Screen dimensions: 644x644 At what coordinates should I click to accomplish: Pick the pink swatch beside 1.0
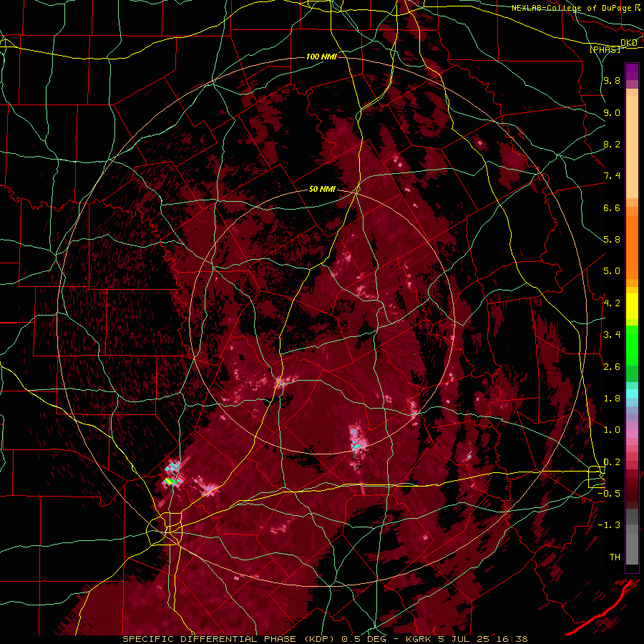tap(632, 433)
